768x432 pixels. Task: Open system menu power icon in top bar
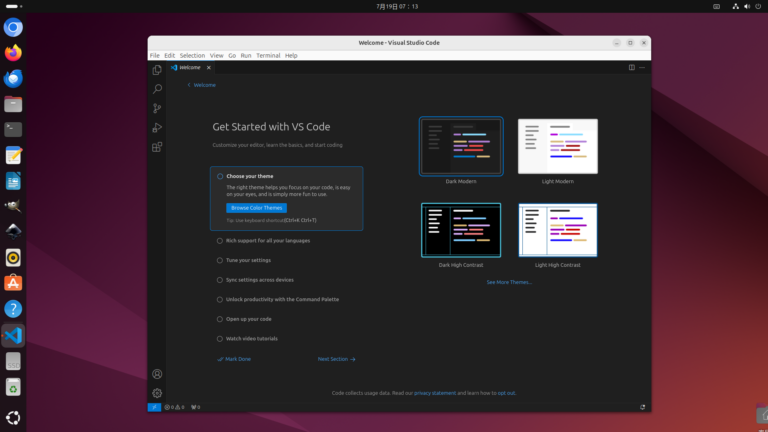pos(758,6)
